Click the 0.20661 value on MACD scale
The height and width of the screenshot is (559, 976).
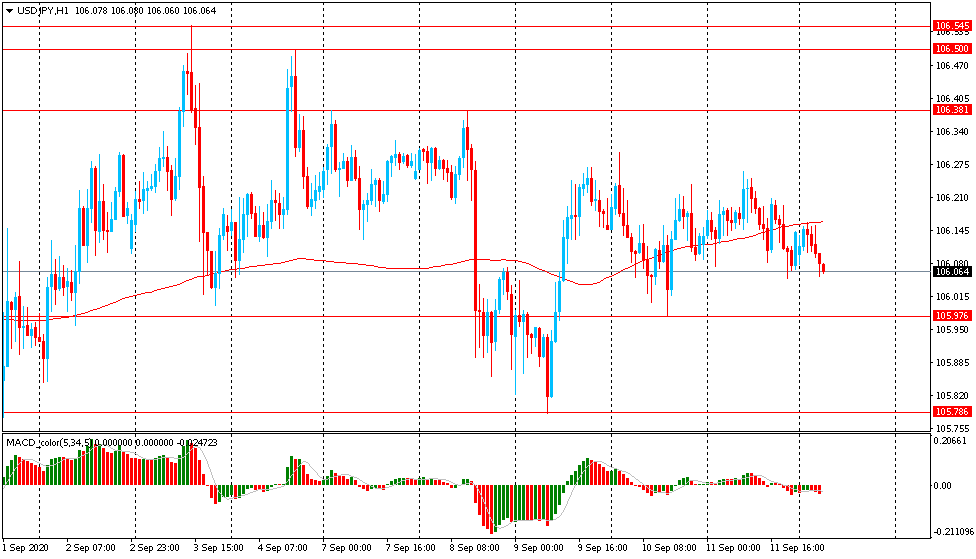(951, 441)
